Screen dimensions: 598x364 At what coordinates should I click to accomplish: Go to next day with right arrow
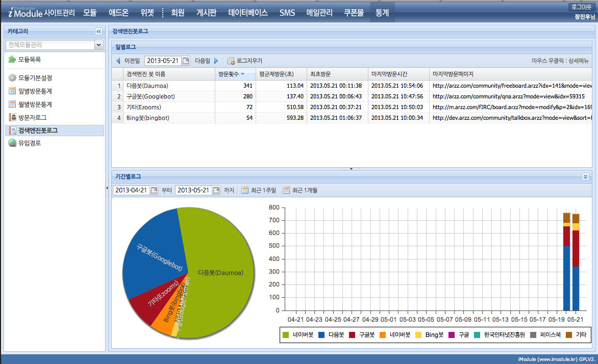216,61
